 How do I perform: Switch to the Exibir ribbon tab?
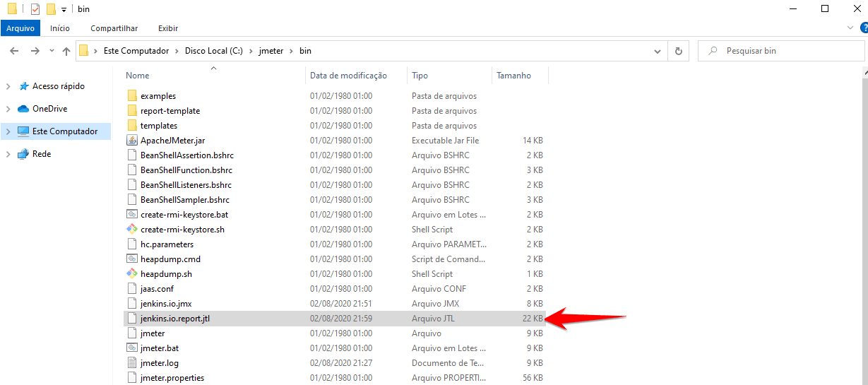click(168, 28)
